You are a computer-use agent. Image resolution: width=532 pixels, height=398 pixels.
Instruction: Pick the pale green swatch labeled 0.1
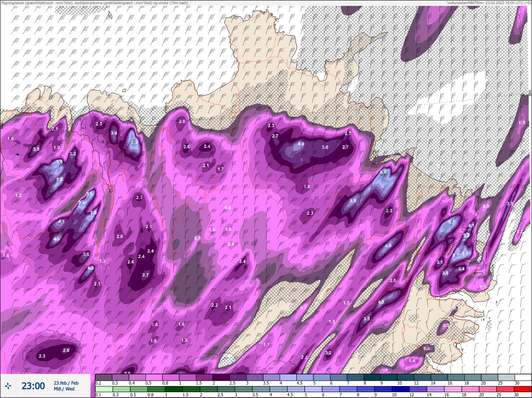click(103, 388)
